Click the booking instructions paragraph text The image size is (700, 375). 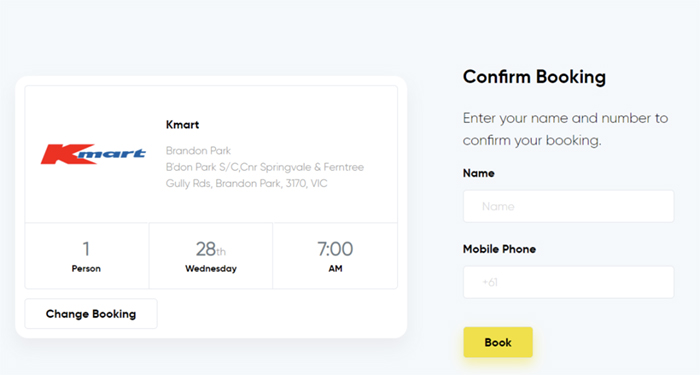tap(565, 129)
